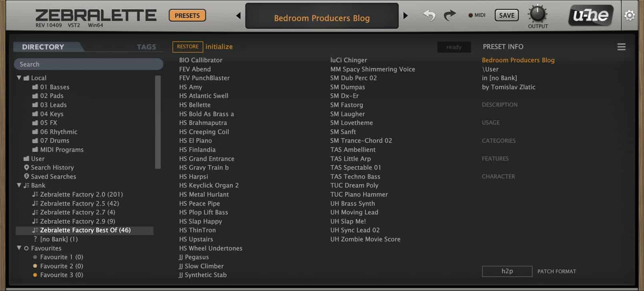The image size is (644, 291).
Task: Load preset HS Brahmaputra
Action: click(203, 123)
